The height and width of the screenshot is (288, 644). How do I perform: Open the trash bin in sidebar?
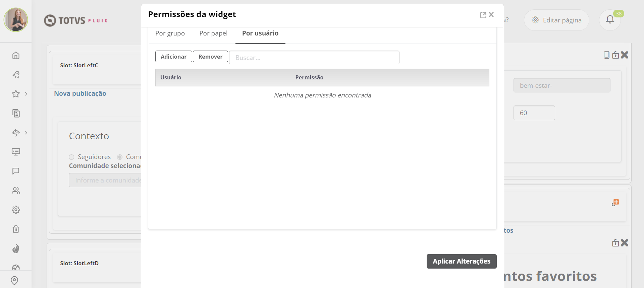click(16, 229)
